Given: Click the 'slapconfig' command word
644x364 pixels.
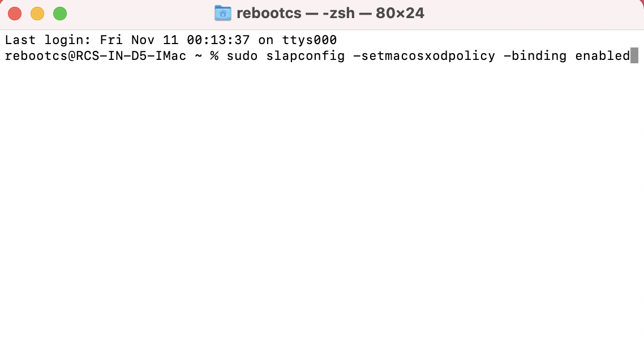Looking at the screenshot, I should pos(306,56).
